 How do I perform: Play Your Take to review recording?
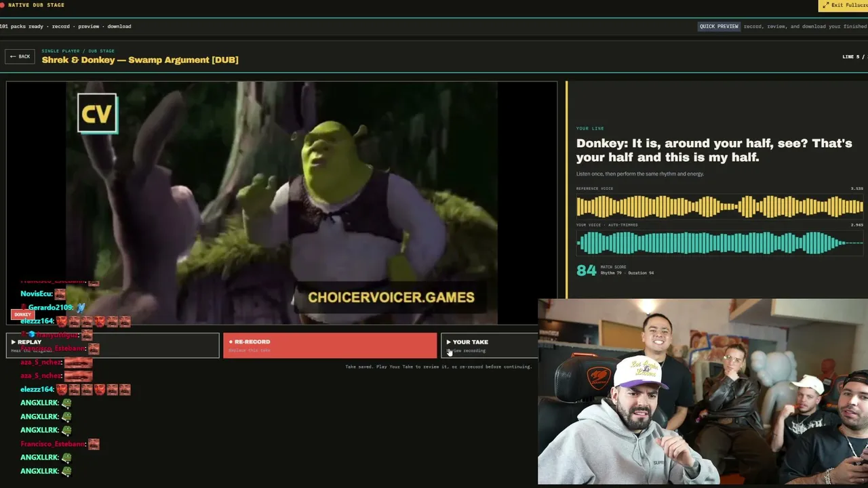(490, 345)
